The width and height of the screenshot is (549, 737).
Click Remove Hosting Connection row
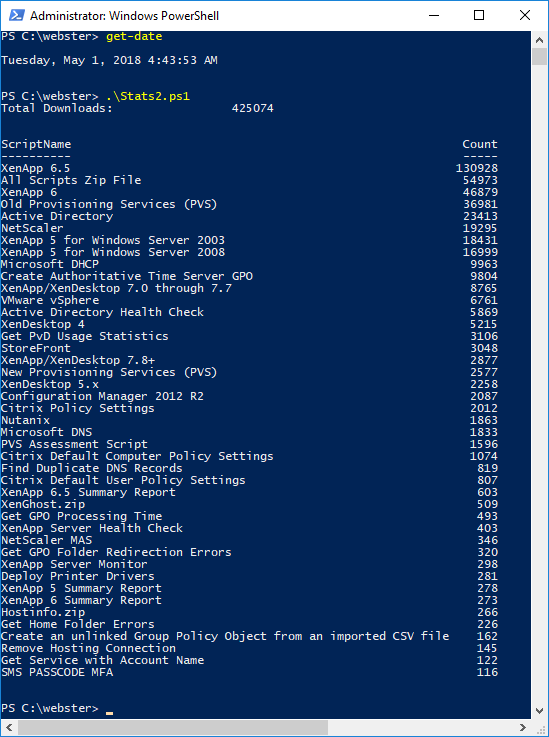tap(249, 648)
